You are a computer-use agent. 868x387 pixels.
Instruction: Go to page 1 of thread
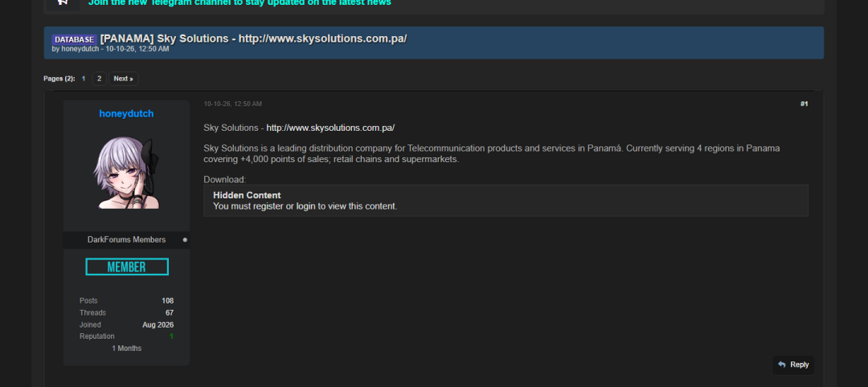(x=84, y=79)
